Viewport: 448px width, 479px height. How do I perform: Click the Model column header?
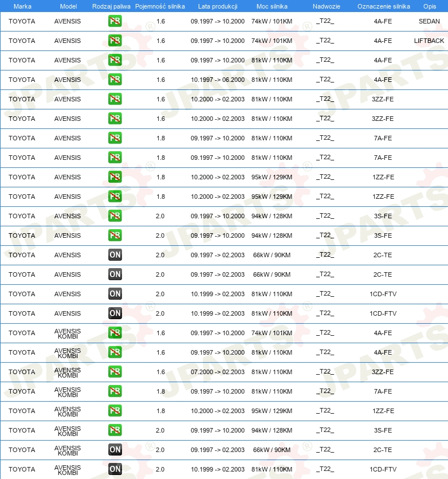(68, 6)
